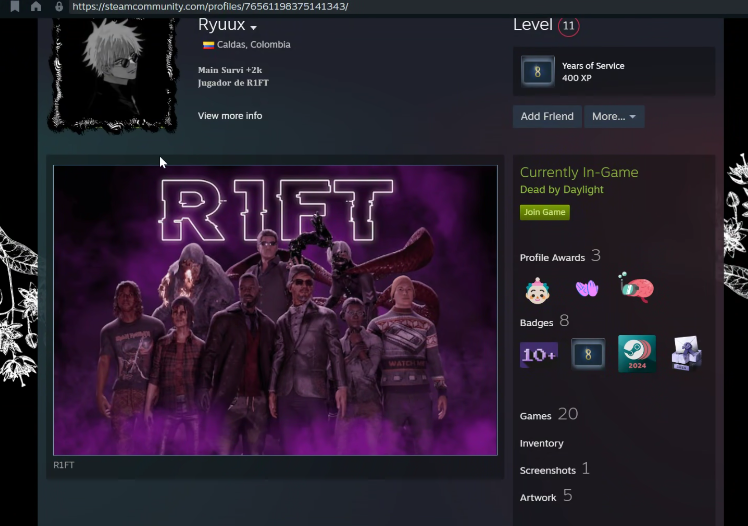Open the Artwork 5 link

pos(546,496)
